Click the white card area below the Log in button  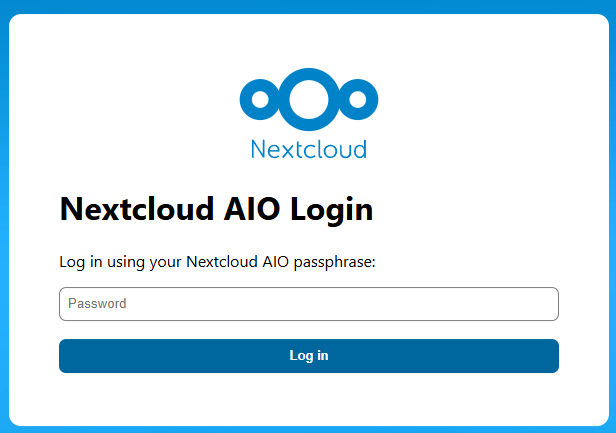point(308,398)
